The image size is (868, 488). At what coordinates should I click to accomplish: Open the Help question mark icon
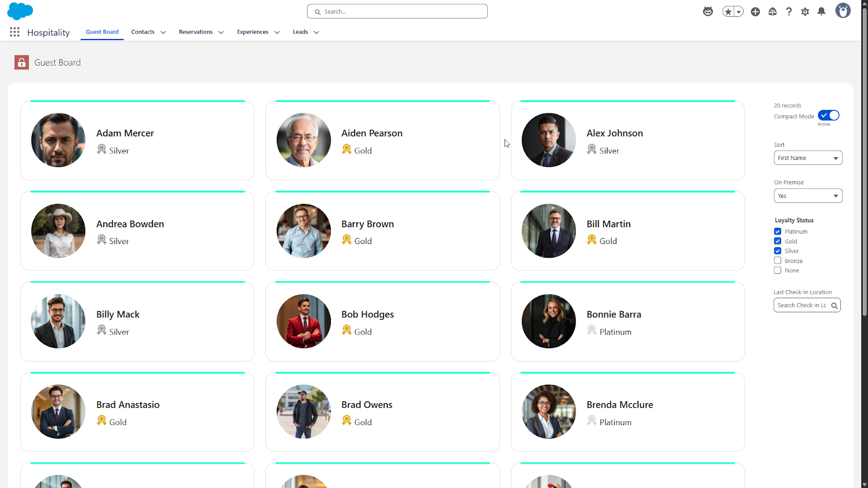point(789,11)
